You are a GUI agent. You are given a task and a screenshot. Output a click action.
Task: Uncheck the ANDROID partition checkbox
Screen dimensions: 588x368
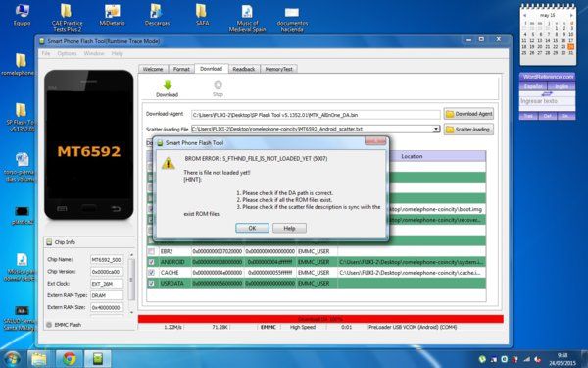[151, 262]
